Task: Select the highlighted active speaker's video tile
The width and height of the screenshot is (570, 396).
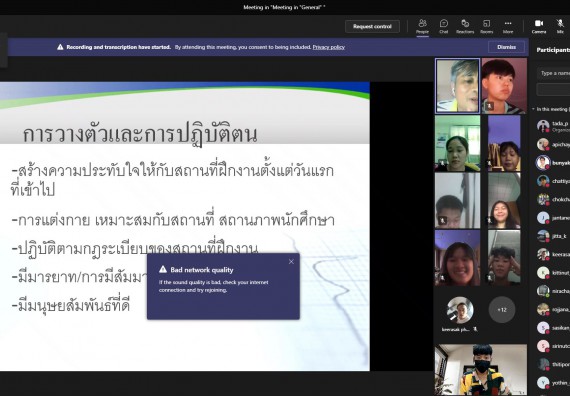Action: 457,86
